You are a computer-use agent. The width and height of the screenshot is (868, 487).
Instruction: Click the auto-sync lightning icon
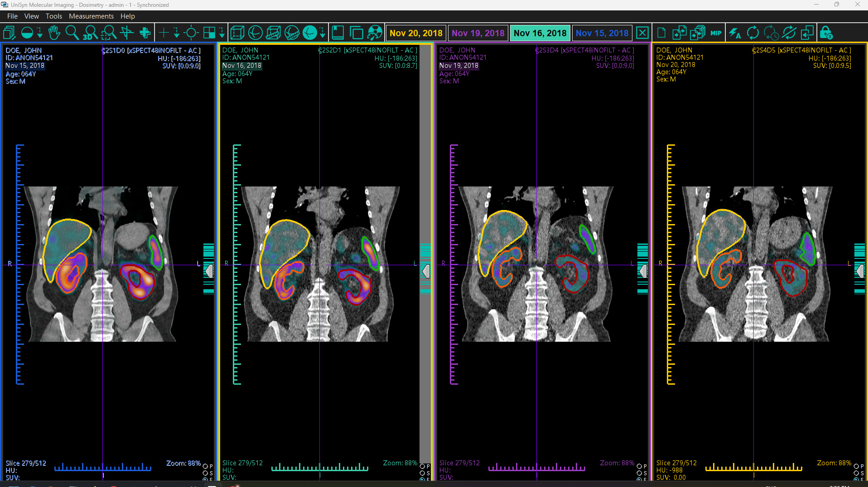tap(735, 33)
